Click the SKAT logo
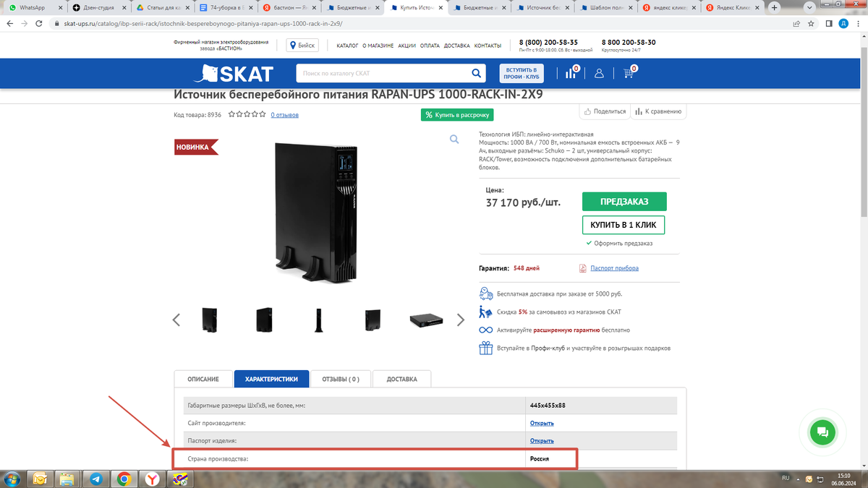The image size is (868, 488). 233,73
